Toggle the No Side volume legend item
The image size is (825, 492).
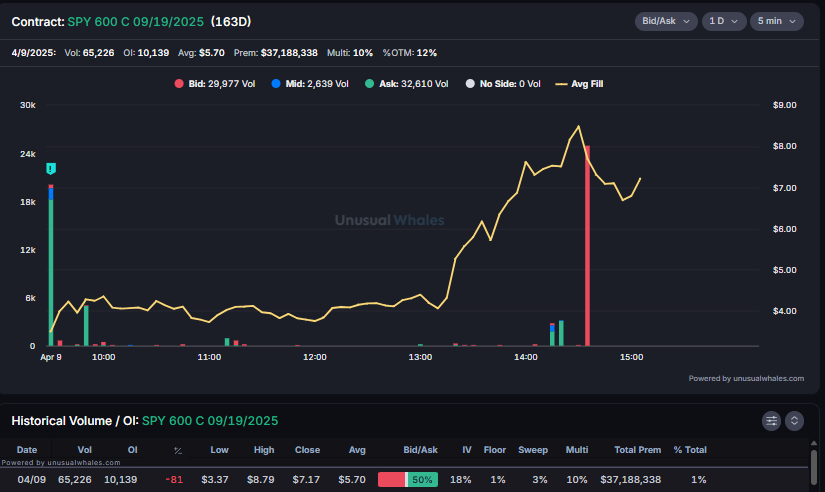click(x=503, y=84)
